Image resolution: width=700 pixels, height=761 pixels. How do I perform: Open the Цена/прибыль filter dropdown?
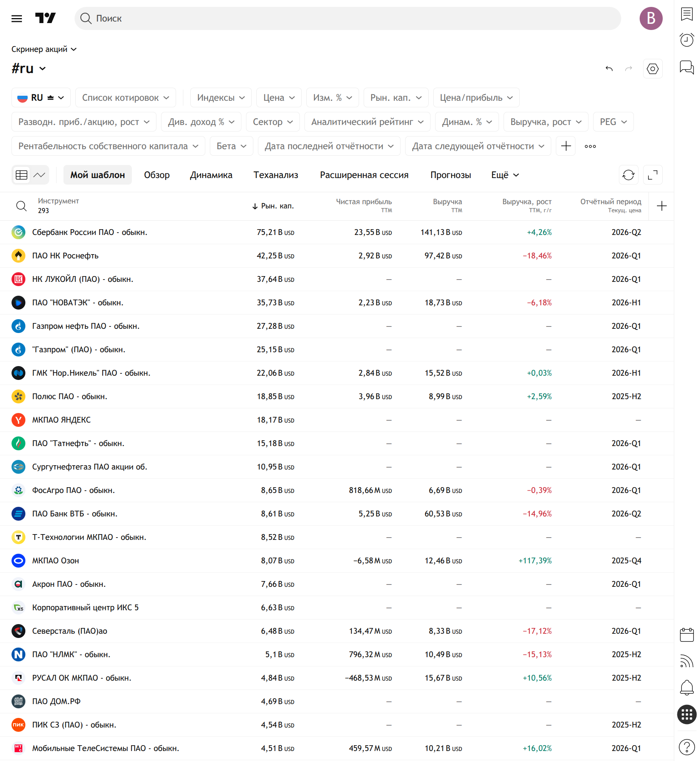[476, 98]
